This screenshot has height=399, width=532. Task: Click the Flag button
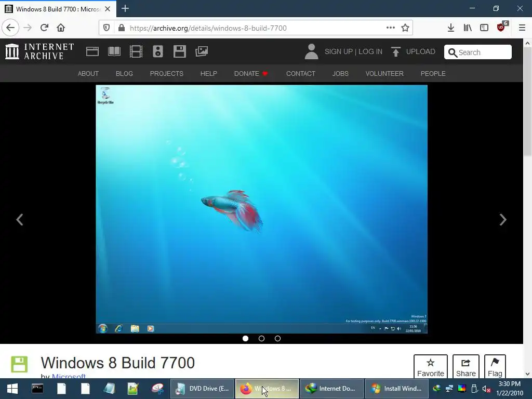495,367
